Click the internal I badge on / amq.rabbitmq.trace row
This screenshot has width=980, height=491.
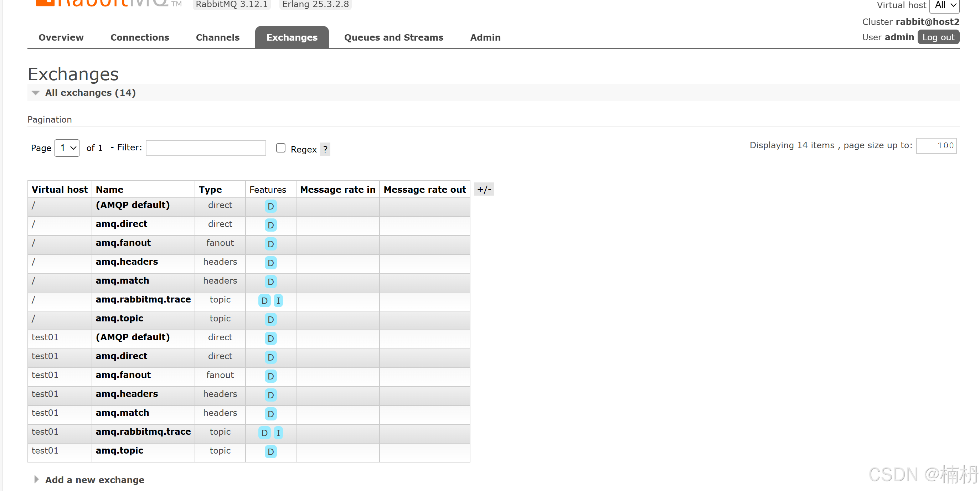(278, 300)
